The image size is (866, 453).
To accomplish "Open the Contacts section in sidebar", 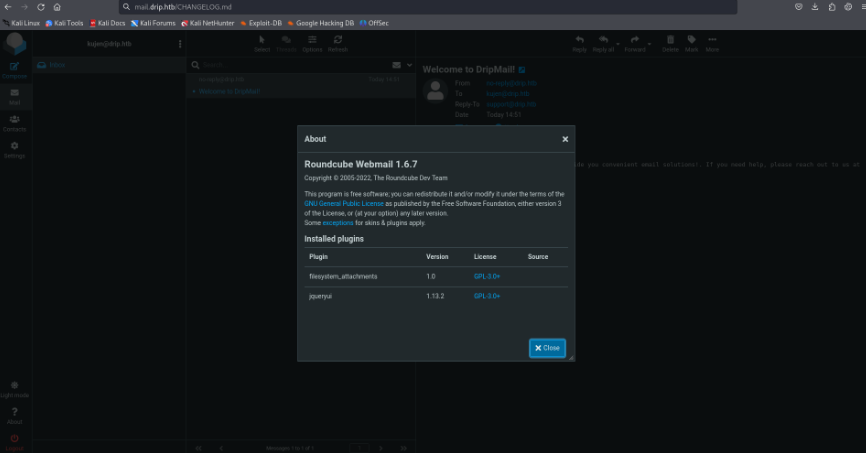I will [x=14, y=121].
